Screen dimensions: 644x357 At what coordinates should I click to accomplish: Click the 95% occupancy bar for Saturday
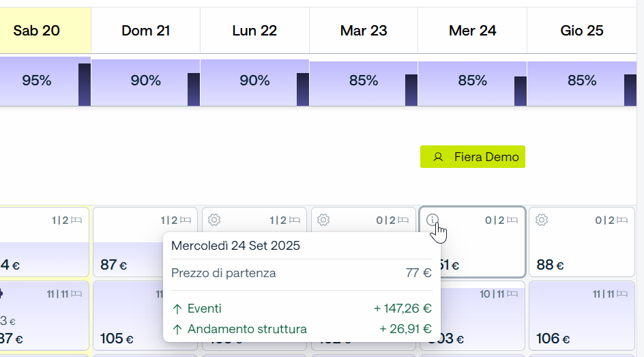pyautogui.click(x=45, y=81)
